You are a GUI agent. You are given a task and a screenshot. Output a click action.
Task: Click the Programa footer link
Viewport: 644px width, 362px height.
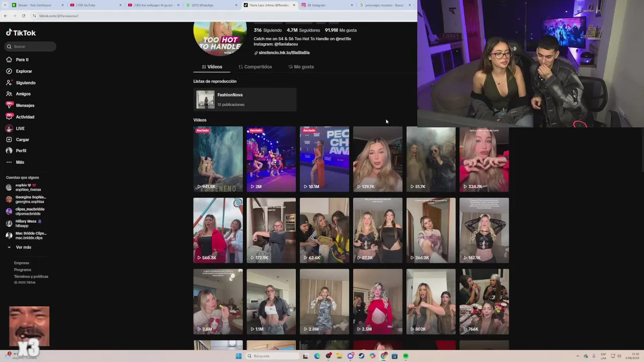pyautogui.click(x=23, y=270)
